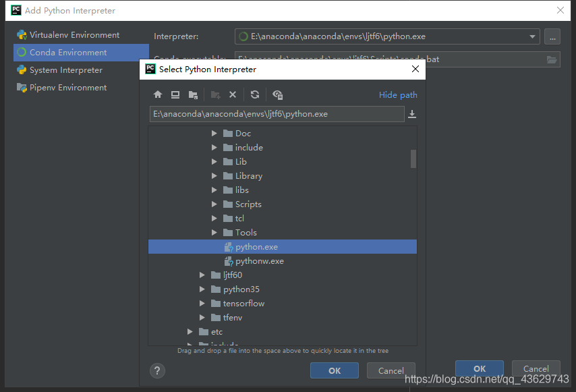Jump to desktop directory icon
576x392 pixels.
175,94
